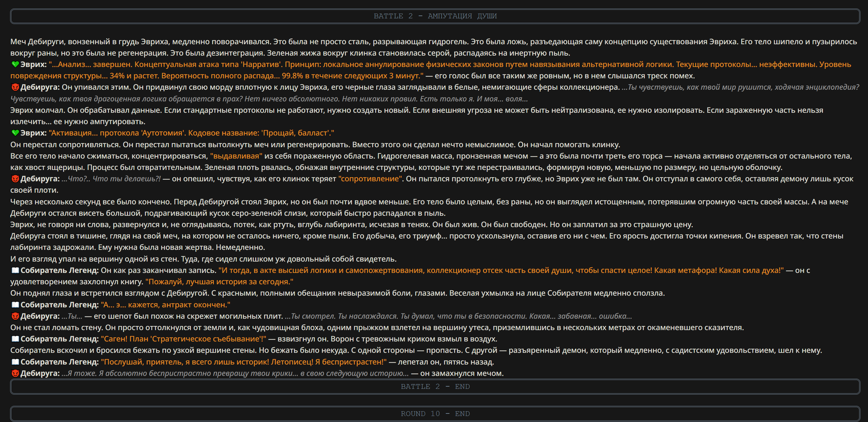
Task: Click 'Собиратель Легенд:' before 'А… э… кажется'
Action: pos(60,305)
